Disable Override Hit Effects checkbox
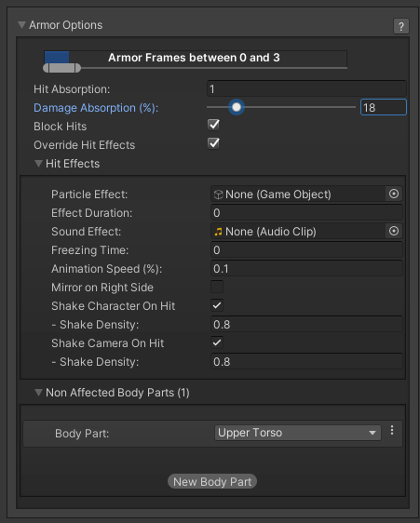This screenshot has width=420, height=523. (x=213, y=143)
